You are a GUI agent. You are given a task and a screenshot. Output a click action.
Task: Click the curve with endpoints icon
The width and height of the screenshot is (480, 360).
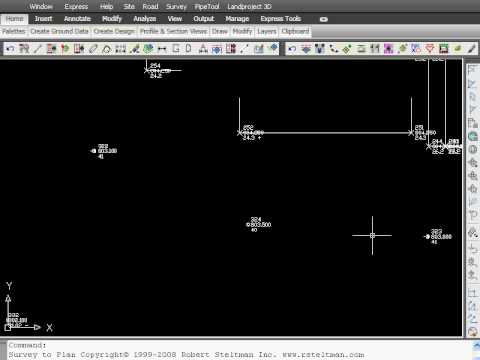tap(334, 49)
